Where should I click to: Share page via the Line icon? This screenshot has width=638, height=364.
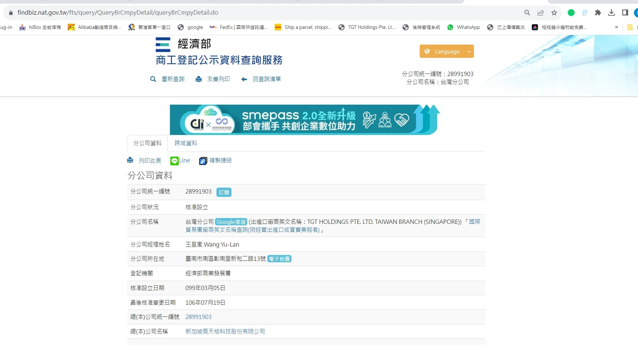(x=174, y=161)
